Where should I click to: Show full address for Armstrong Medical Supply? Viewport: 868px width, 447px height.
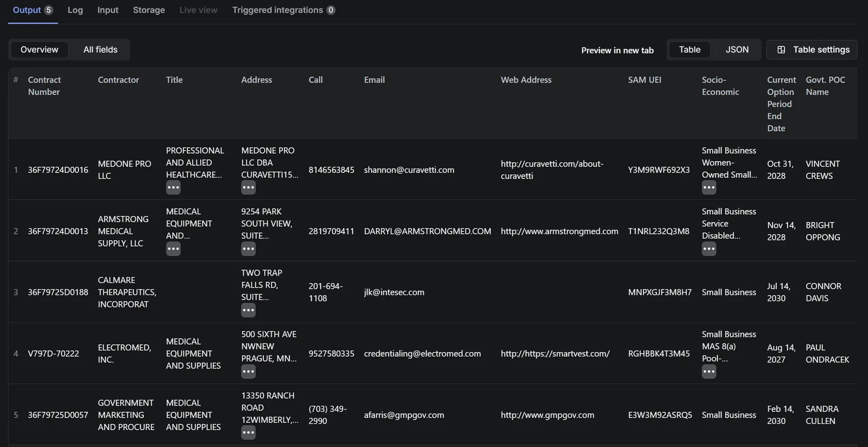(248, 249)
